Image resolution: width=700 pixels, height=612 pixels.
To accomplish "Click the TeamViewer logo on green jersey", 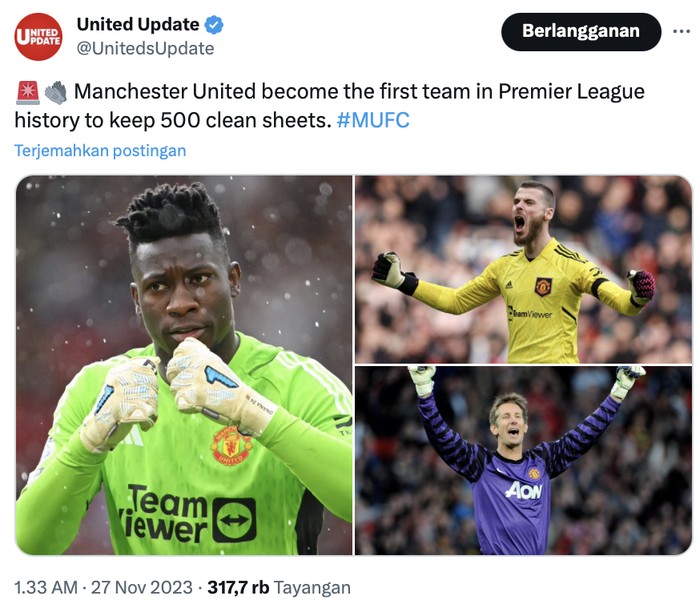I will tap(188, 514).
